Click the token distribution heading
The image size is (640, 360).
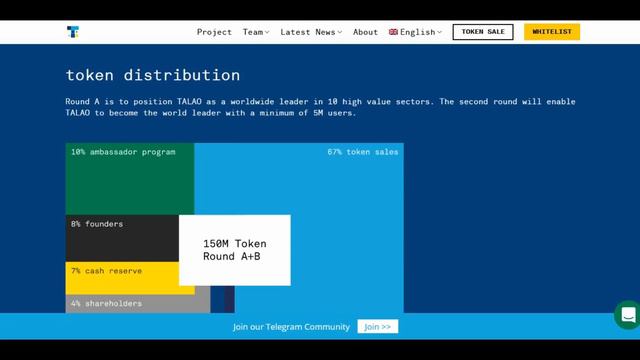pyautogui.click(x=153, y=75)
